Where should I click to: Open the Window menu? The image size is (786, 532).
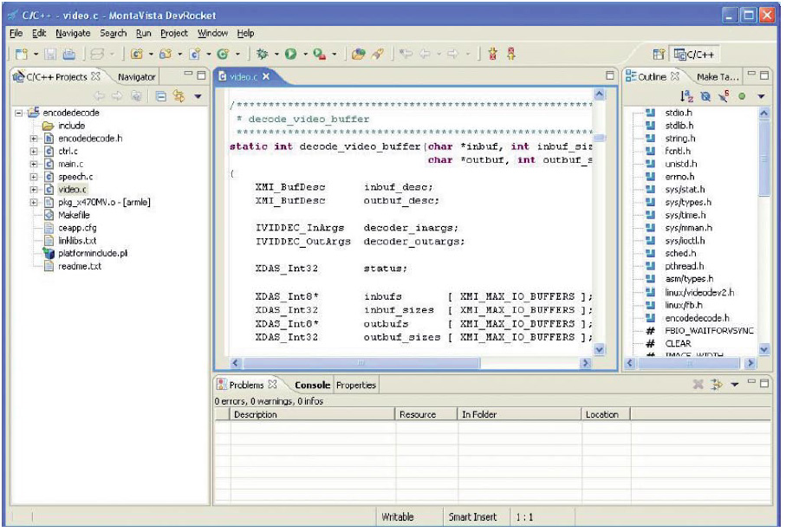pyautogui.click(x=212, y=33)
